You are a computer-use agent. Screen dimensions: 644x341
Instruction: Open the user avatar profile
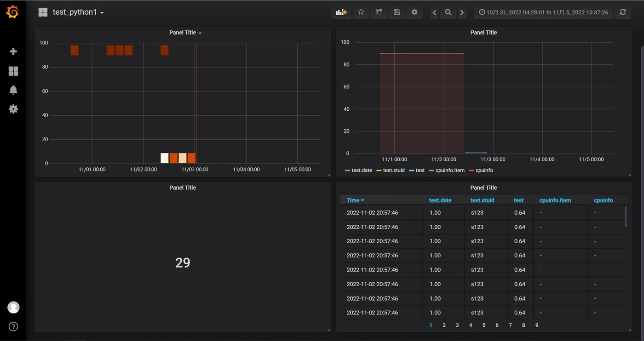click(13, 307)
